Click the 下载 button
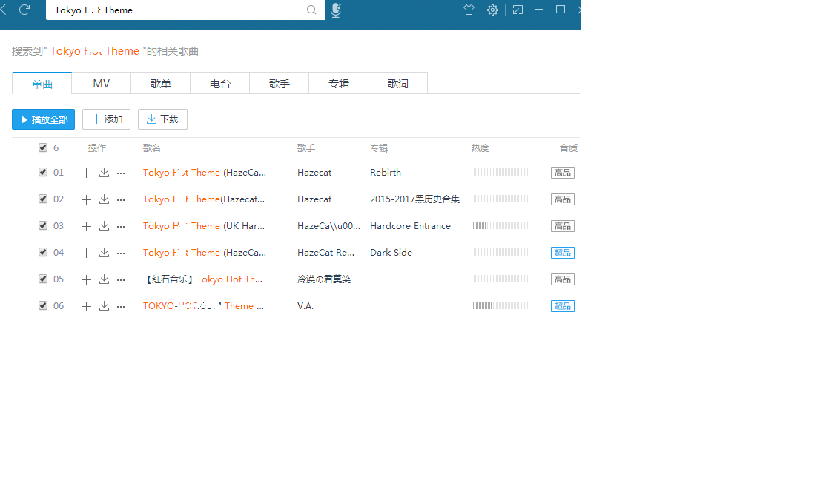The width and height of the screenshot is (820, 504). [162, 119]
